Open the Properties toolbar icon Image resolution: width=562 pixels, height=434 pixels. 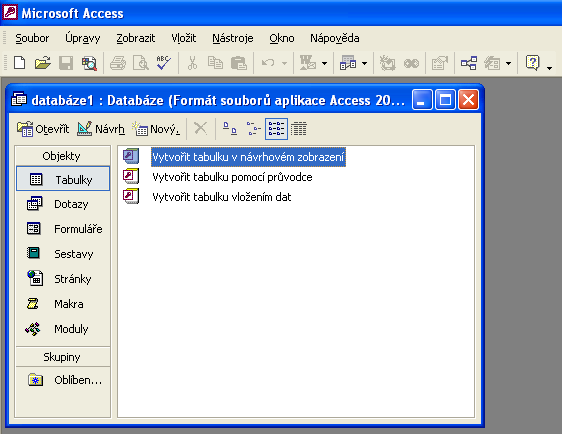(x=440, y=63)
